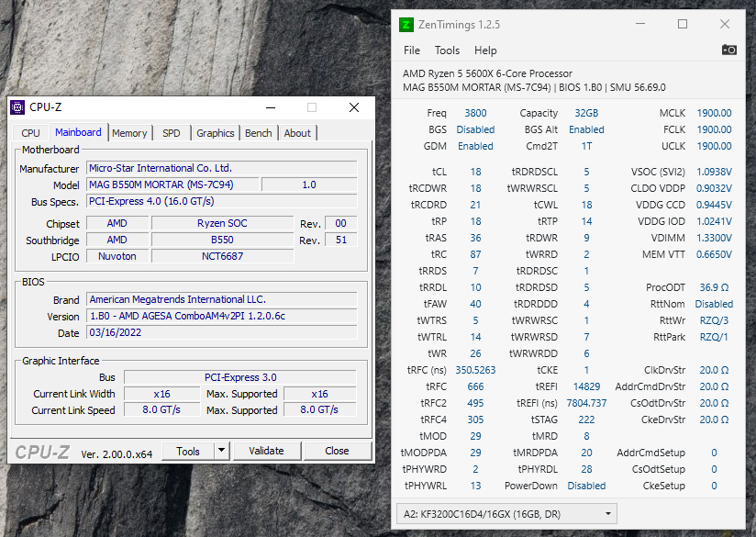The height and width of the screenshot is (537, 756).
Task: Switch to the CPU tab
Action: click(31, 133)
